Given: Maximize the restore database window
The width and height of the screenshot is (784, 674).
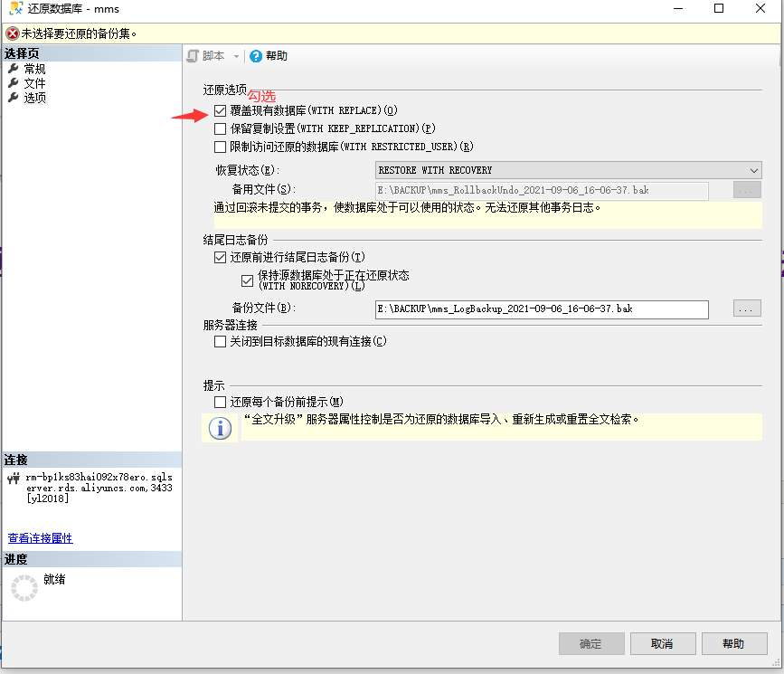Looking at the screenshot, I should click(x=719, y=8).
